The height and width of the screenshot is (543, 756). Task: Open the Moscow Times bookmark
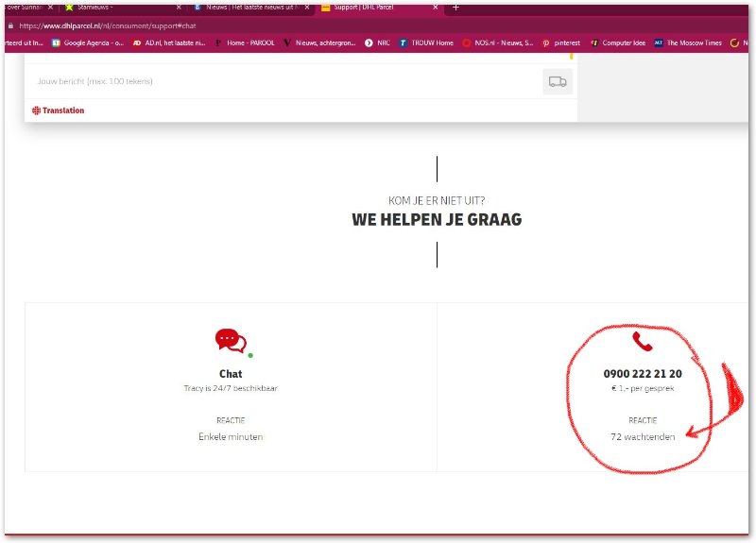(x=688, y=42)
